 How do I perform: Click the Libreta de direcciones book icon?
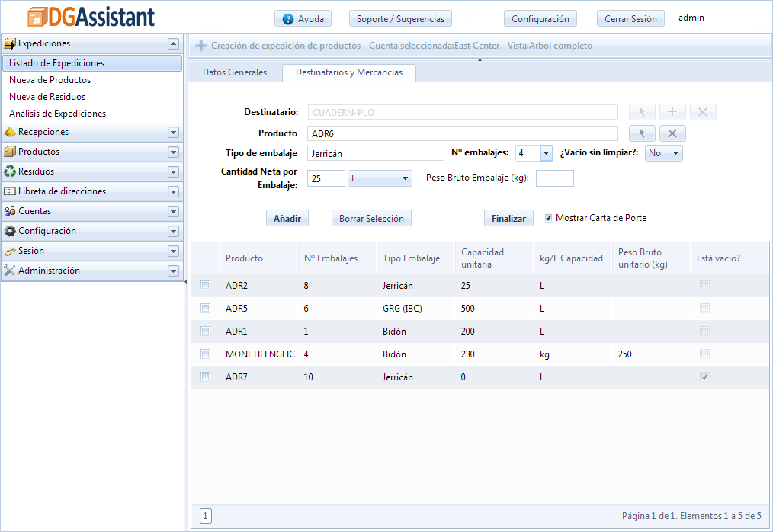(x=10, y=191)
